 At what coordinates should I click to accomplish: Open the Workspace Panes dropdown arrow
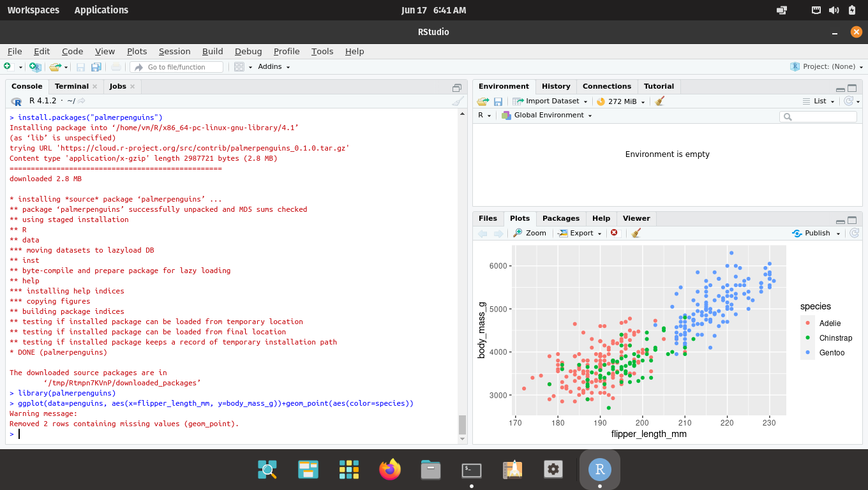[x=250, y=67]
